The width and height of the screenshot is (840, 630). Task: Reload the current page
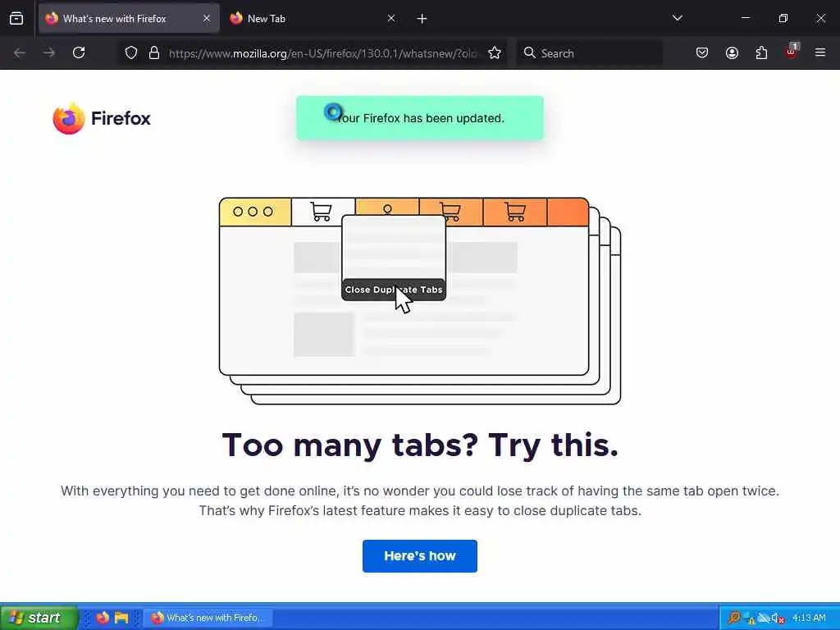[x=79, y=52]
